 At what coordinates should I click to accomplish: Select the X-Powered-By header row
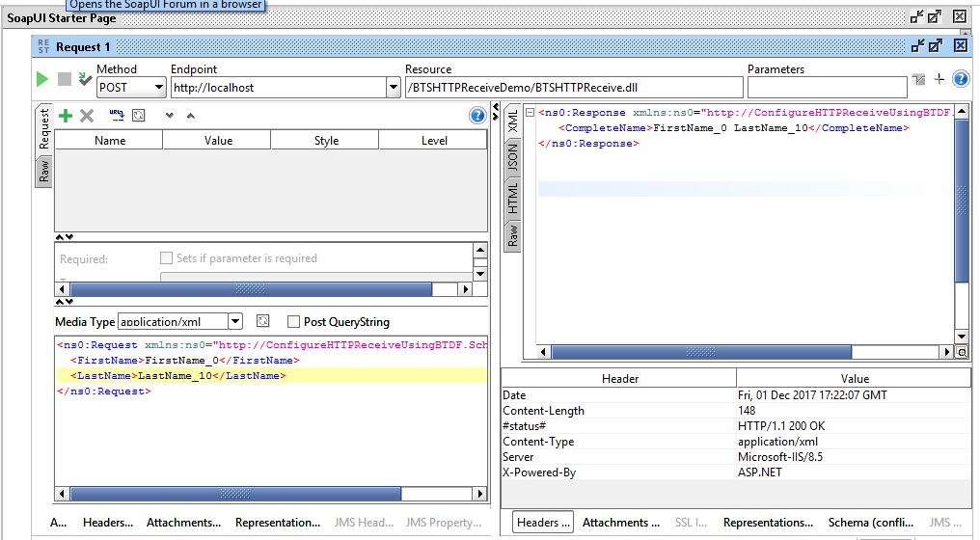736,472
